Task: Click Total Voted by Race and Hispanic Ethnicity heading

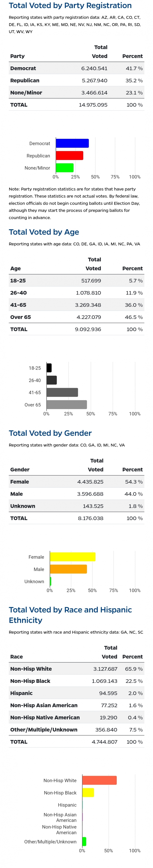Action: click(70, 615)
